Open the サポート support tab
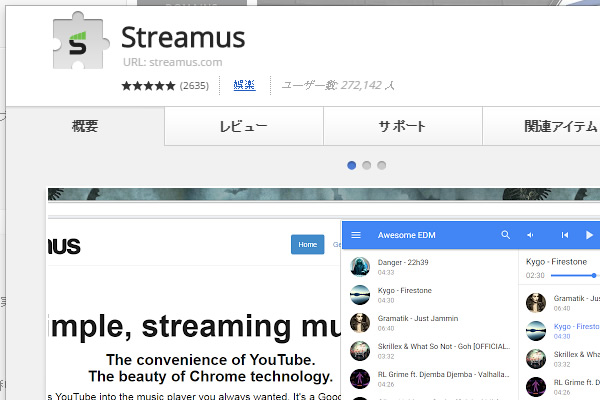 pos(403,126)
